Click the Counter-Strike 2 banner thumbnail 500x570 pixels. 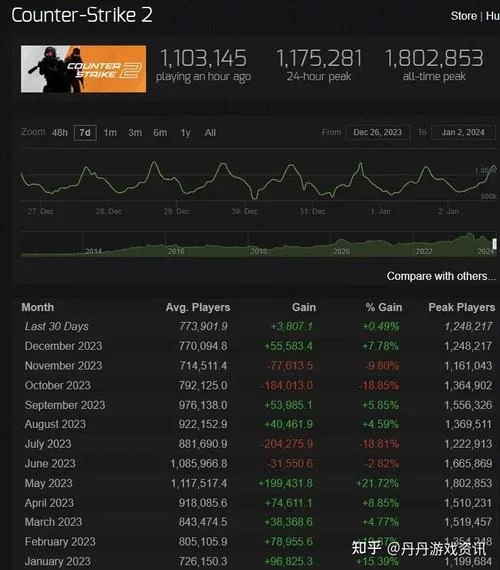coord(83,69)
